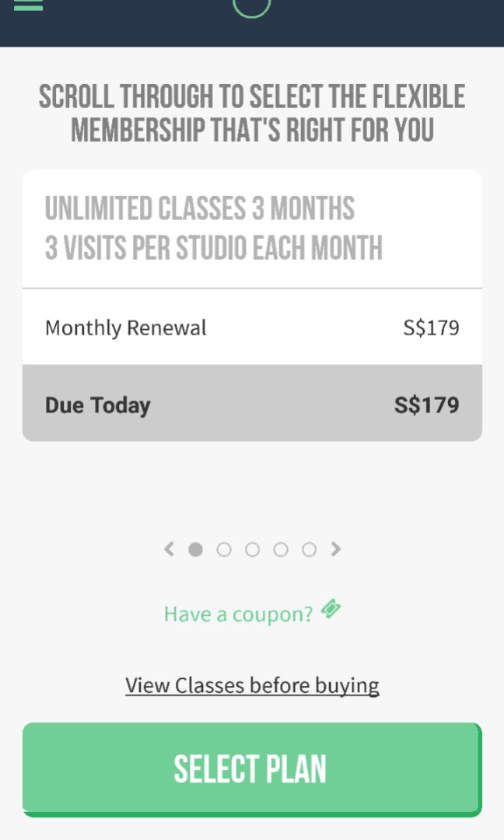This screenshot has height=840, width=504.
Task: Click the right carousel chevron arrow
Action: click(x=336, y=549)
